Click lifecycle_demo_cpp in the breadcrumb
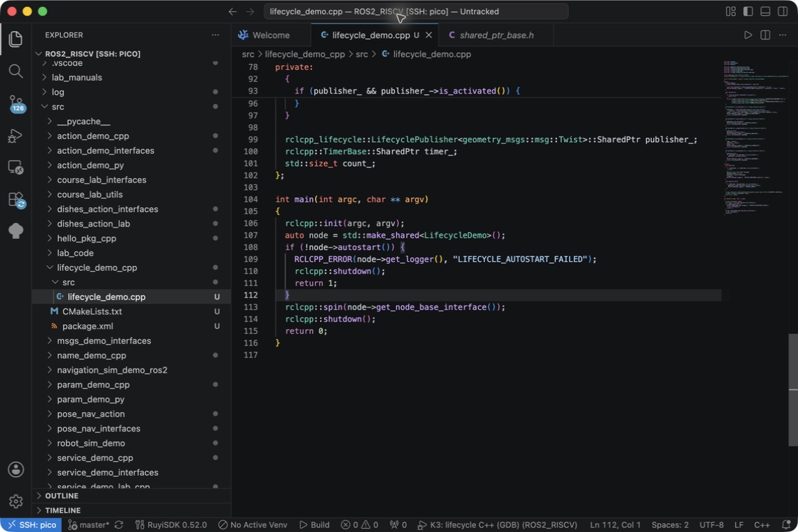Image resolution: width=798 pixels, height=532 pixels. click(305, 54)
